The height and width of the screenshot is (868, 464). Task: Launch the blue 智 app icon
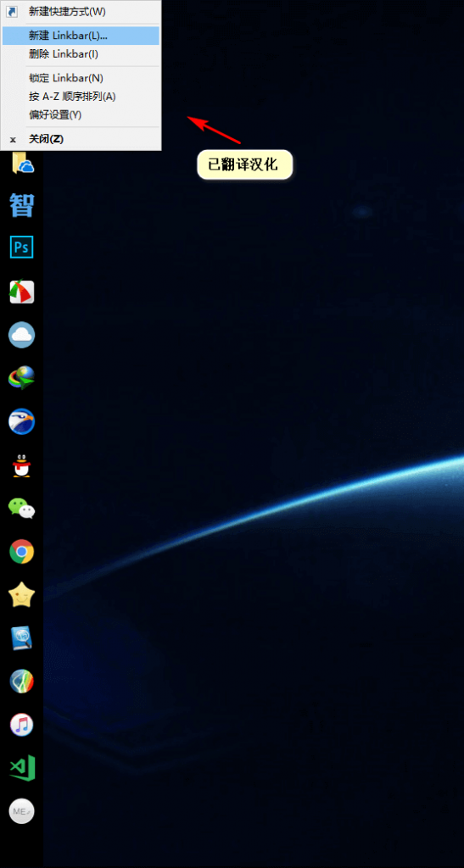point(21,205)
